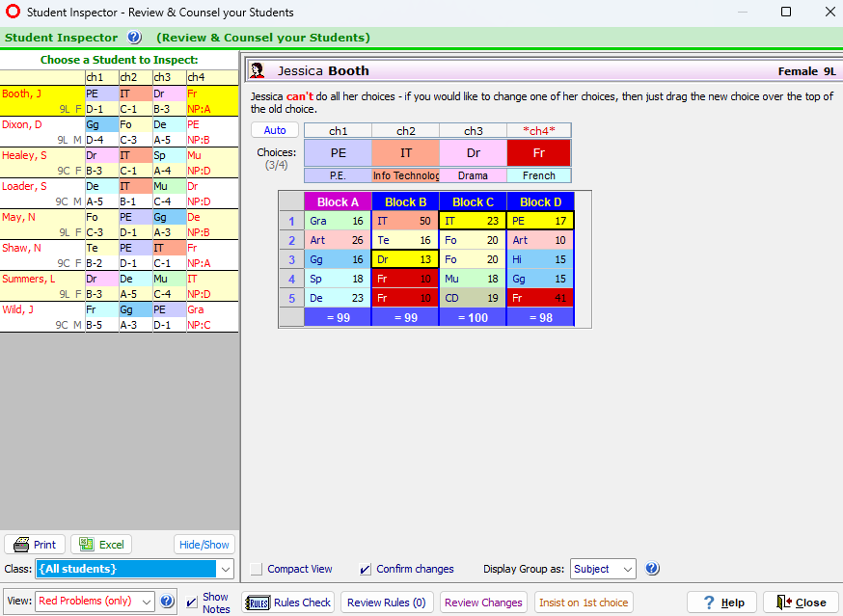Select student May, N in the list
Viewport: 843px width, 616px height.
pos(120,225)
